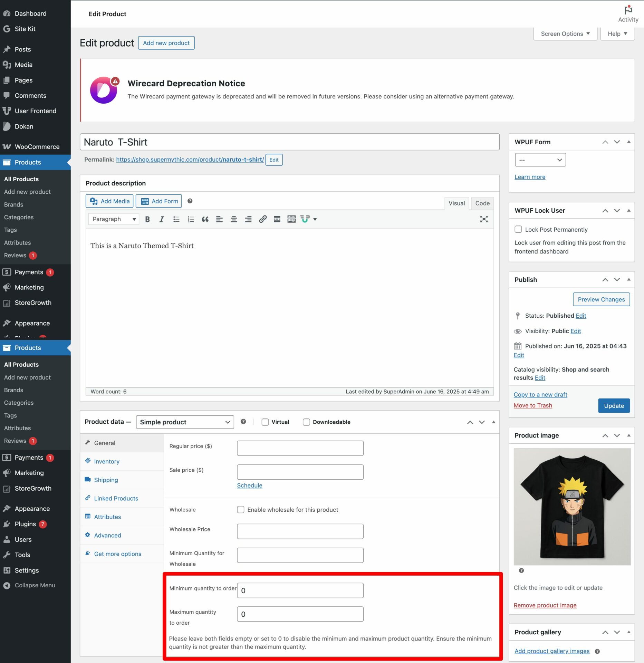Open Media in the sidebar
This screenshot has width=644, height=663.
pos(23,65)
